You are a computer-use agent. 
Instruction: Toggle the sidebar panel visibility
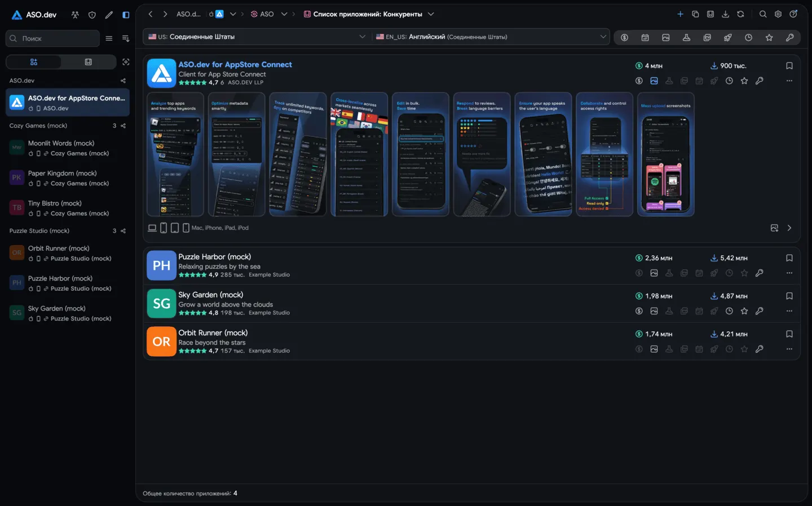[126, 15]
